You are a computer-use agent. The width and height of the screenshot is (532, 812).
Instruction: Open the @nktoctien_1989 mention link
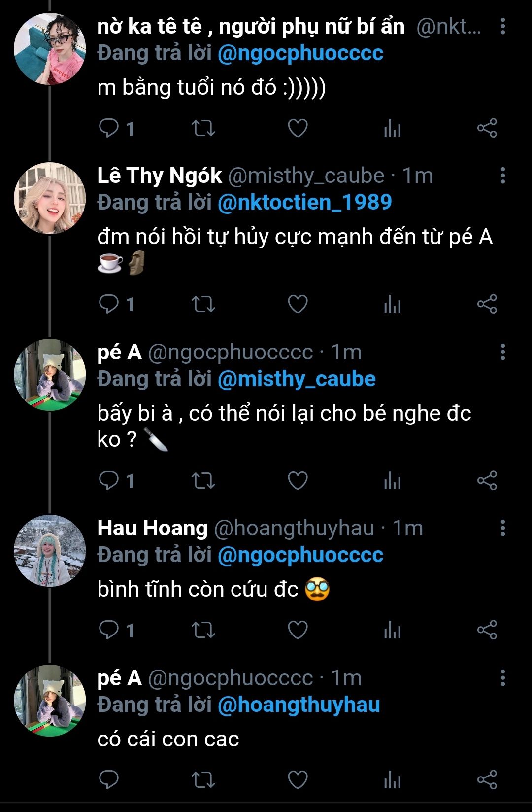(x=304, y=202)
